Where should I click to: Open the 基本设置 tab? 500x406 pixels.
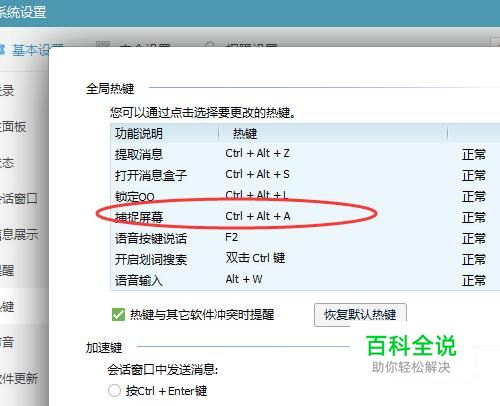[x=32, y=50]
